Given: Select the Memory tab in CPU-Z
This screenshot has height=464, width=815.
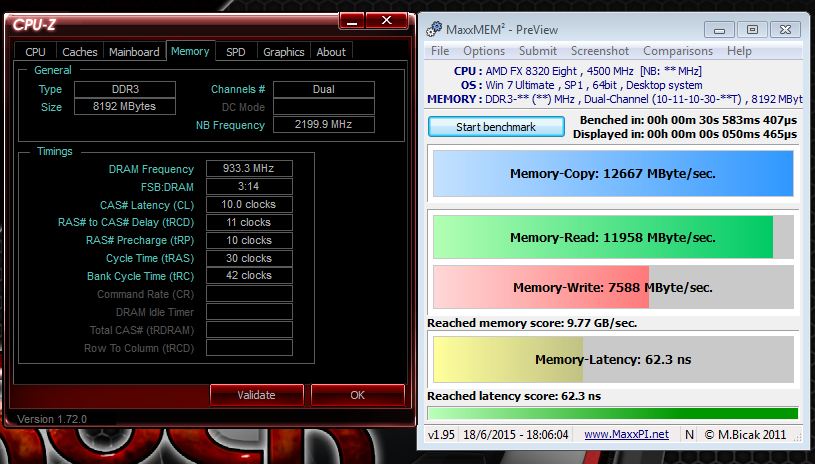Looking at the screenshot, I should 190,51.
